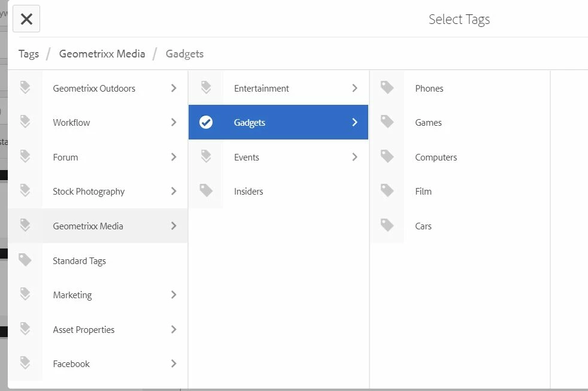Select Workflow tag label
Viewport: 588px width, 391px height.
pos(71,123)
